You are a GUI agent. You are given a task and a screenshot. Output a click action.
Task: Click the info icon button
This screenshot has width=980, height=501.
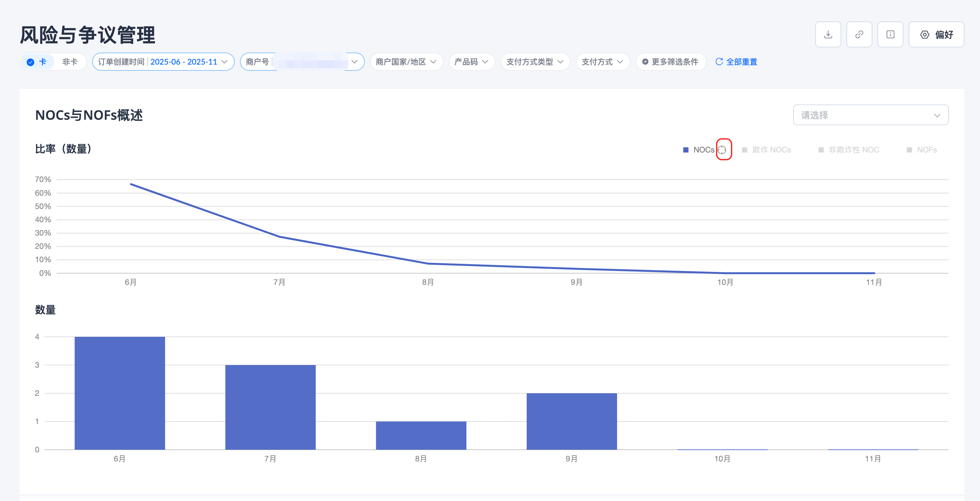(890, 35)
